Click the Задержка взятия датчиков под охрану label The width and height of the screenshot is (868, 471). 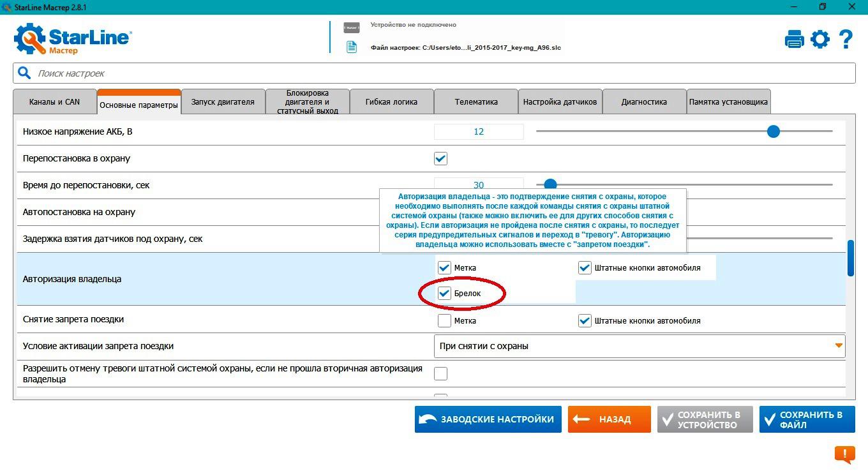112,239
